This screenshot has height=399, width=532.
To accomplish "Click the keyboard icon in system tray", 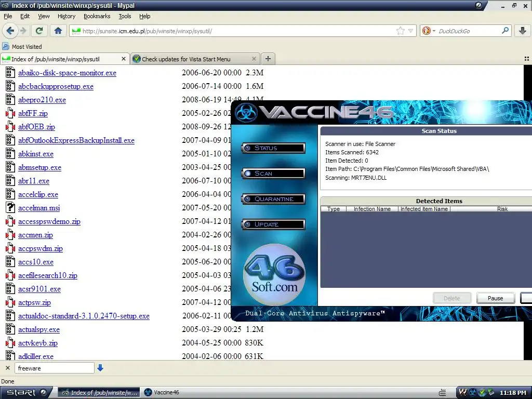I will 443,393.
